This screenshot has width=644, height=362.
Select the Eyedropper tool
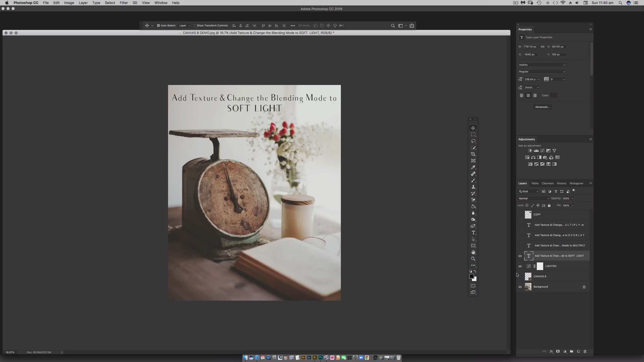tap(473, 167)
